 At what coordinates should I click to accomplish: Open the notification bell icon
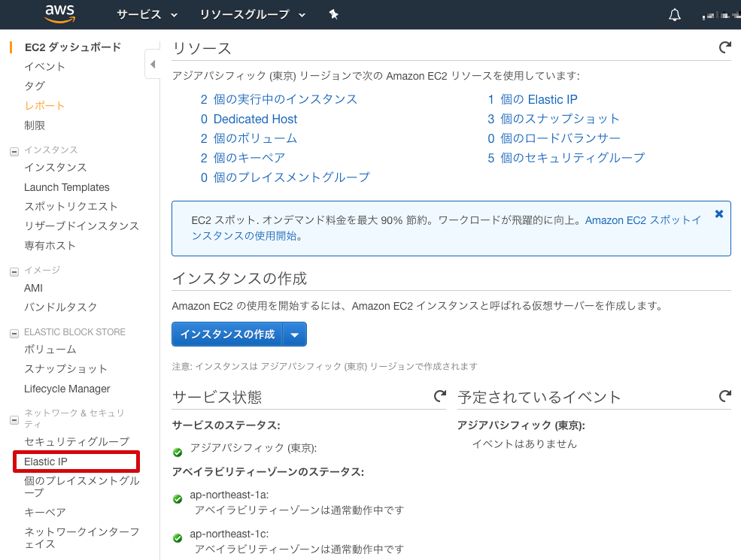(675, 15)
